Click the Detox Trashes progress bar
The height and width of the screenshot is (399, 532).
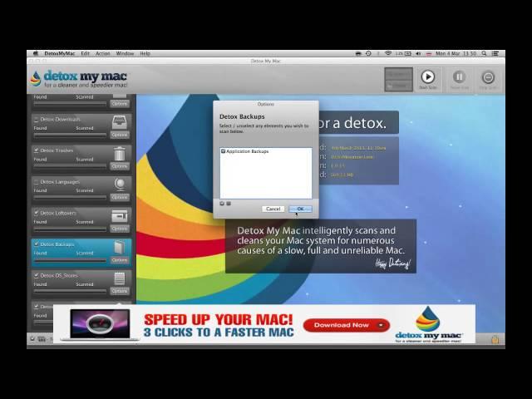click(70, 166)
